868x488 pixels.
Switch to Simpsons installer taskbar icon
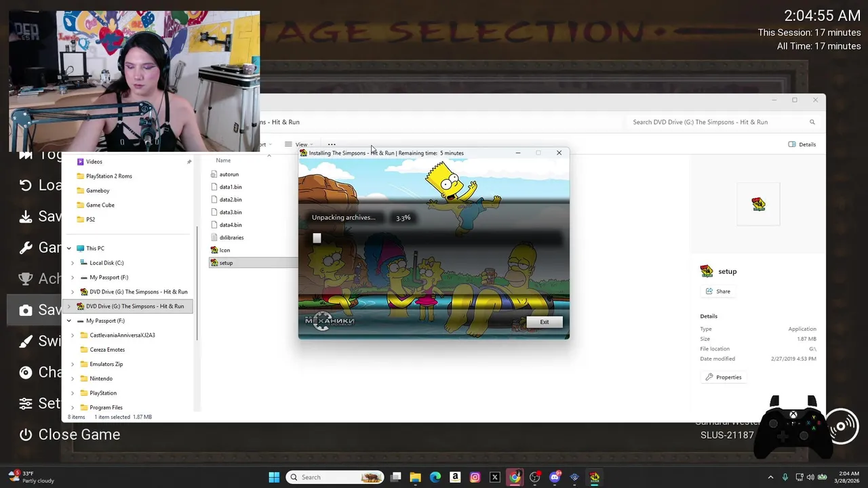coord(595,477)
